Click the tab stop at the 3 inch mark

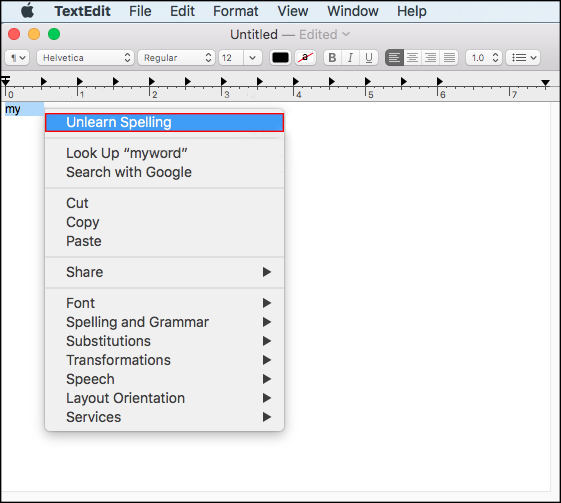(x=224, y=81)
